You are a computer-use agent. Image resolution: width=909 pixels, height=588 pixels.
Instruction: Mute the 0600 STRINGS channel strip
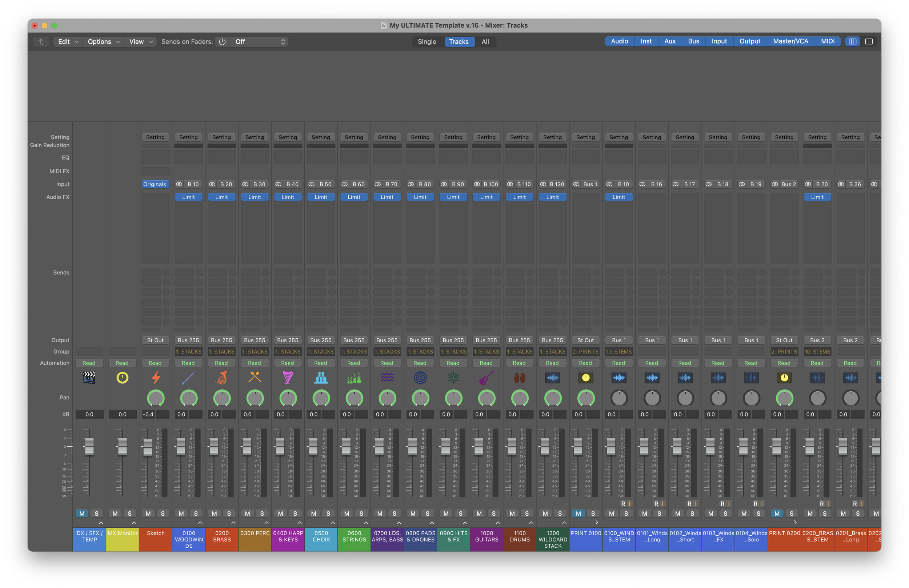(347, 514)
